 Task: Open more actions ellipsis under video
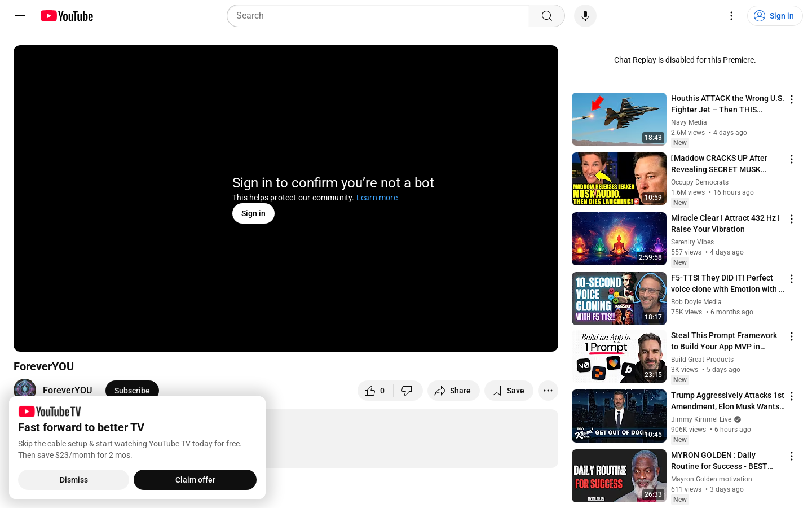click(x=548, y=391)
